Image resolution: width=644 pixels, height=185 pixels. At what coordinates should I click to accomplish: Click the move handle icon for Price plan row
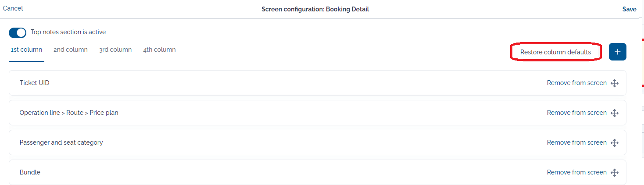615,113
